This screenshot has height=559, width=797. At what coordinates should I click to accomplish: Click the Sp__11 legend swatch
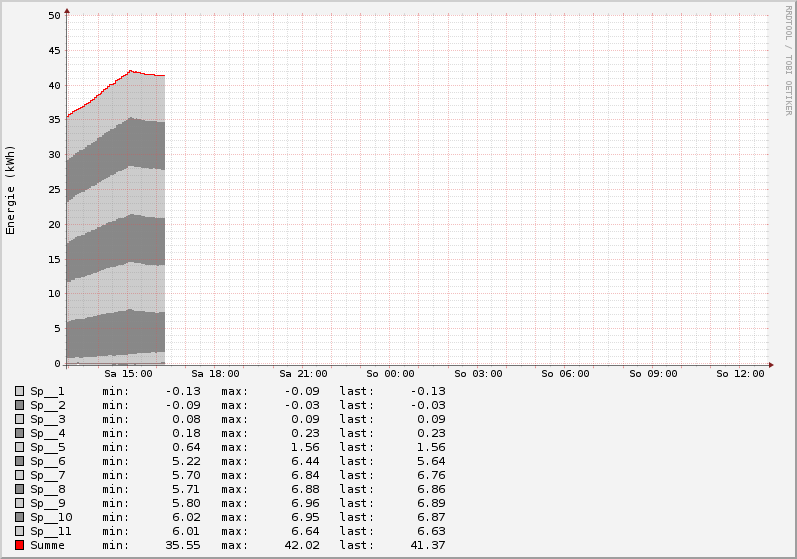coord(19,531)
